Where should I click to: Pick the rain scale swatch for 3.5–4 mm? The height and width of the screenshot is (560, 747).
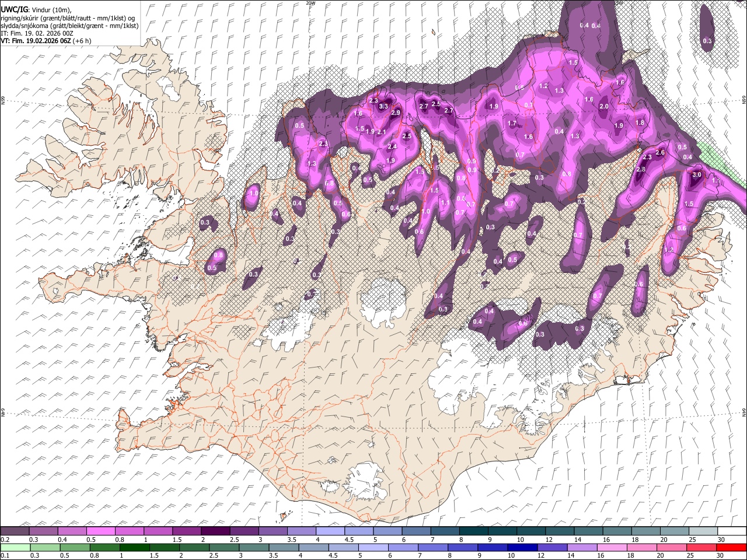pyautogui.click(x=284, y=547)
